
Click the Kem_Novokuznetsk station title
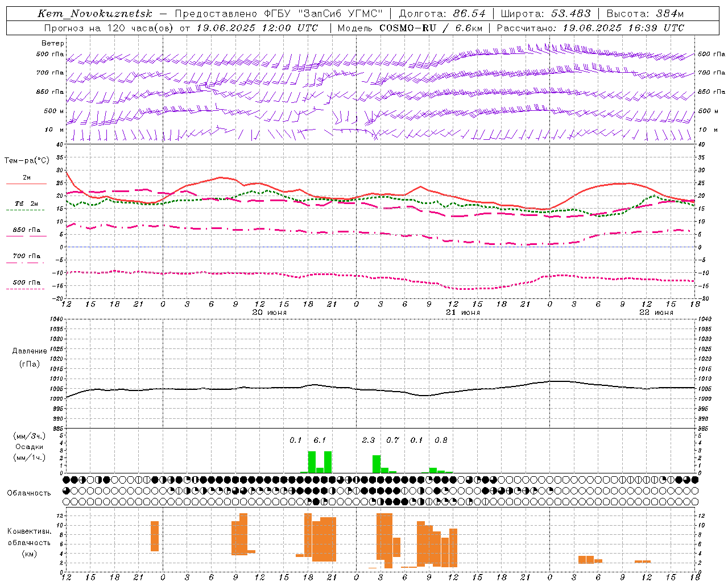95,14
